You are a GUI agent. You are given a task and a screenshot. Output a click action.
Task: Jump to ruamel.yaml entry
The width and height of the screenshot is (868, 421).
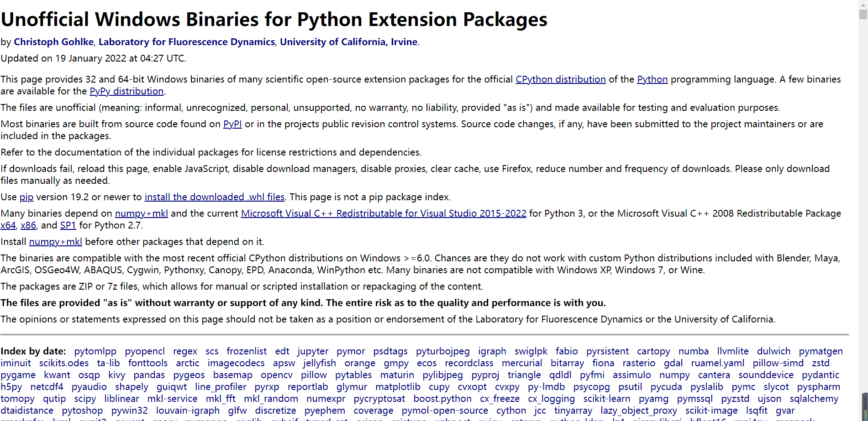tap(718, 363)
